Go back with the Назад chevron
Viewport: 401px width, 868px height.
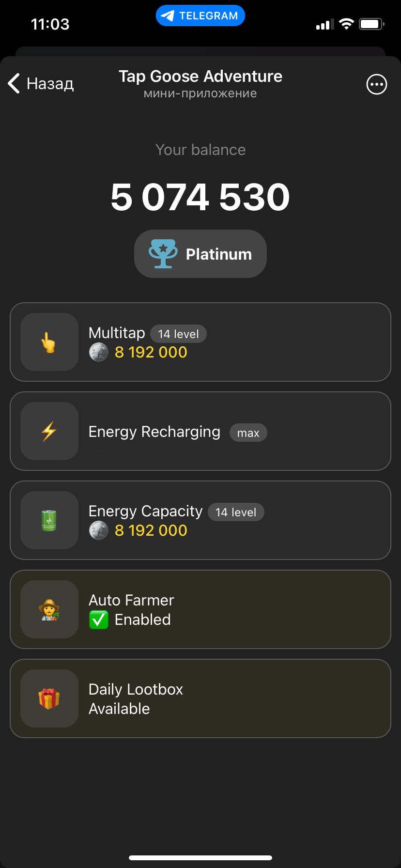coord(15,83)
